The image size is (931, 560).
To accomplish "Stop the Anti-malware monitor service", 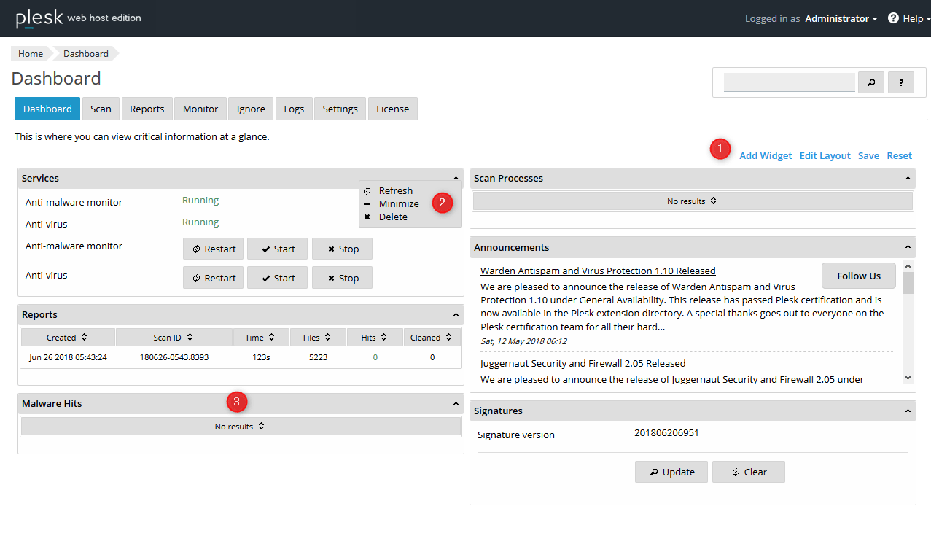I will [342, 249].
